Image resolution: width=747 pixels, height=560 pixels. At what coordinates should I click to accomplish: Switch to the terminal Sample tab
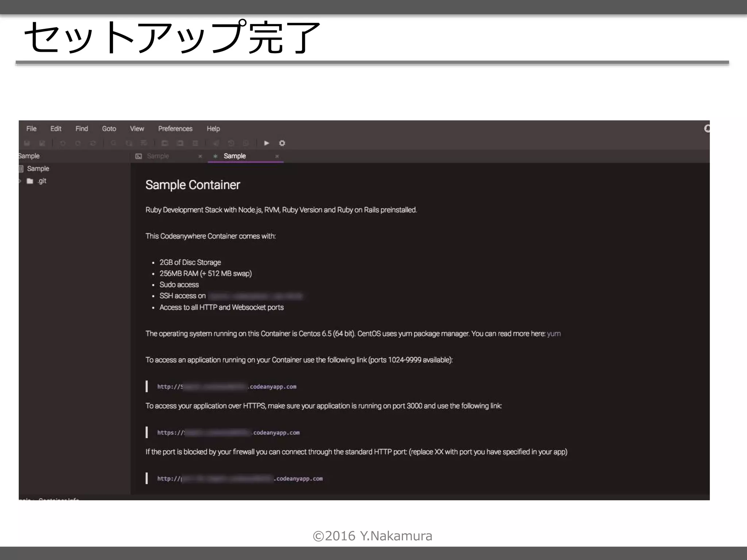point(158,156)
